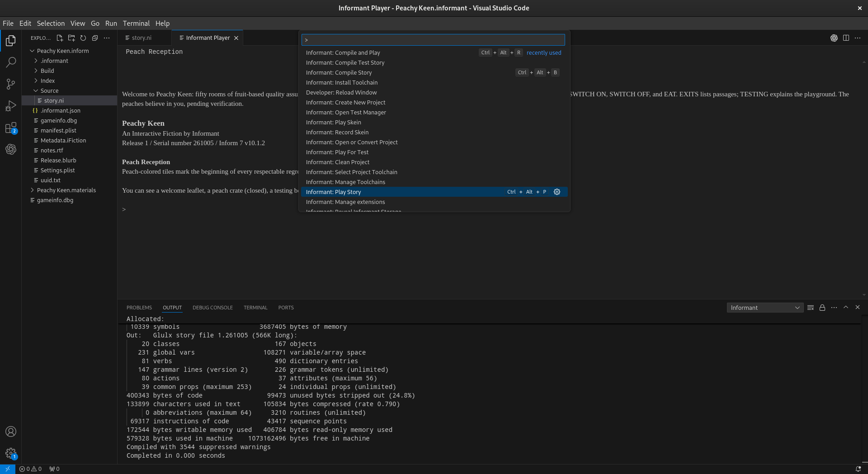The width and height of the screenshot is (868, 474).
Task: Select Informant: Play Story command
Action: click(x=434, y=192)
